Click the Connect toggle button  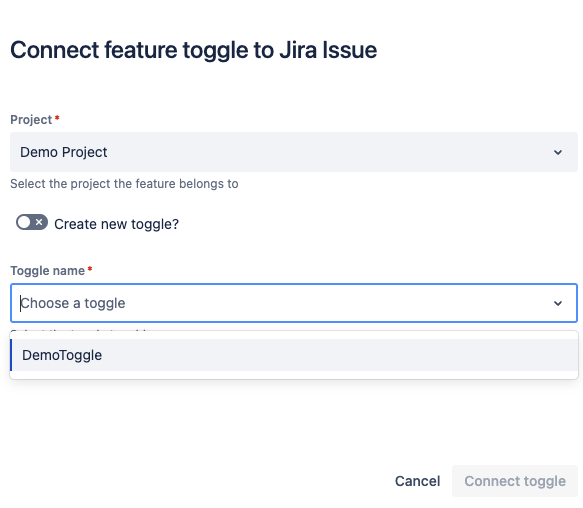click(x=515, y=481)
